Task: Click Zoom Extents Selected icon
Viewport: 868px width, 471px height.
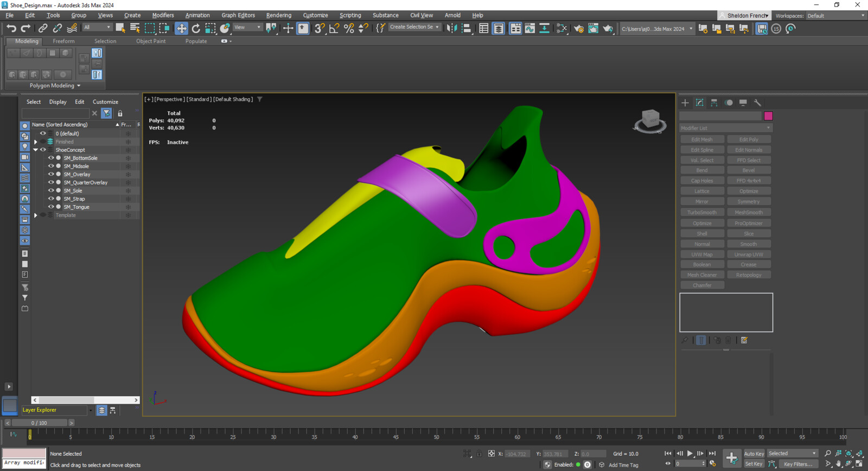Action: [849, 454]
